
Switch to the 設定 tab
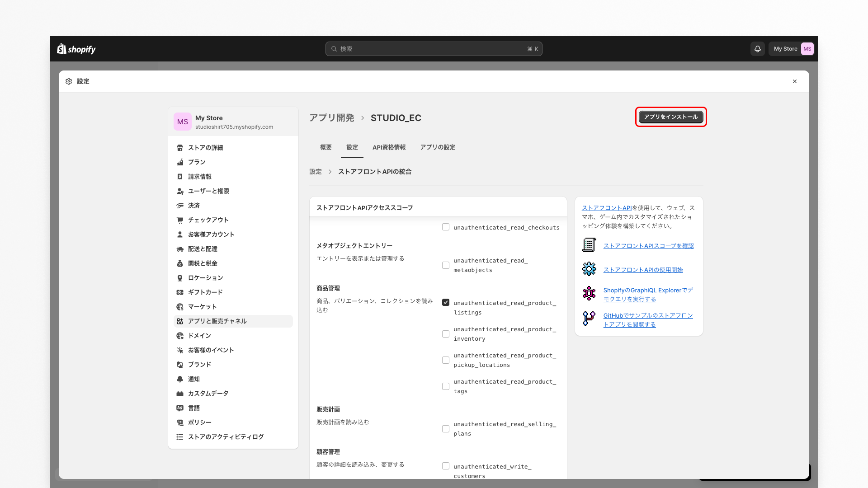tap(352, 147)
